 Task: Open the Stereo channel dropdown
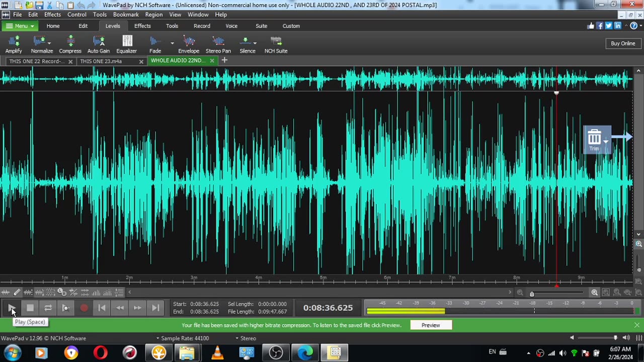tap(246, 338)
